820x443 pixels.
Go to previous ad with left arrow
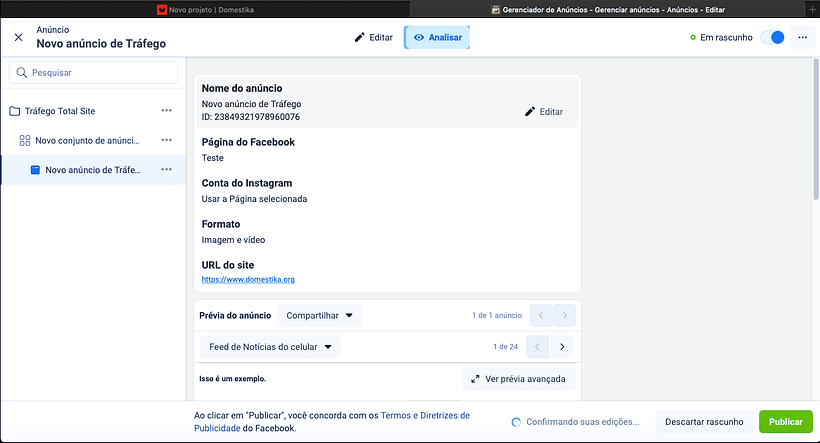(x=541, y=315)
